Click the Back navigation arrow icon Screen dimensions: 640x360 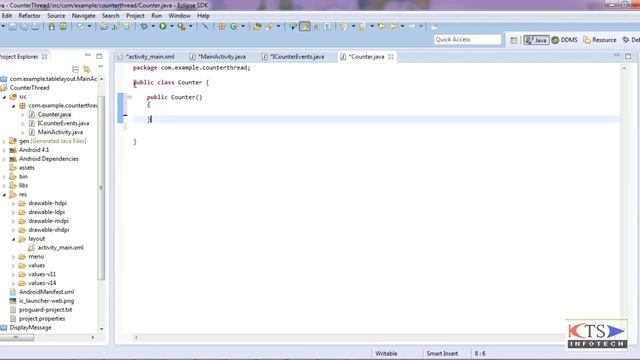coord(393,27)
